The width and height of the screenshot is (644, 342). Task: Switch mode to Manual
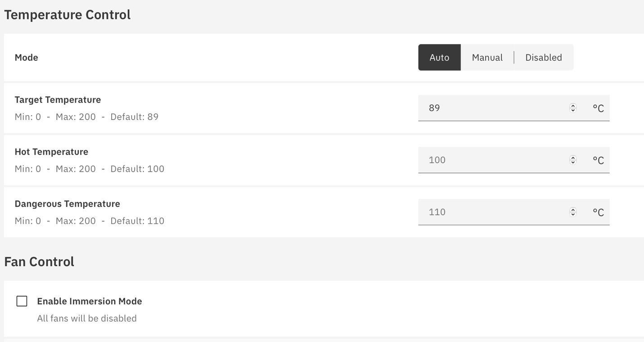click(x=487, y=58)
